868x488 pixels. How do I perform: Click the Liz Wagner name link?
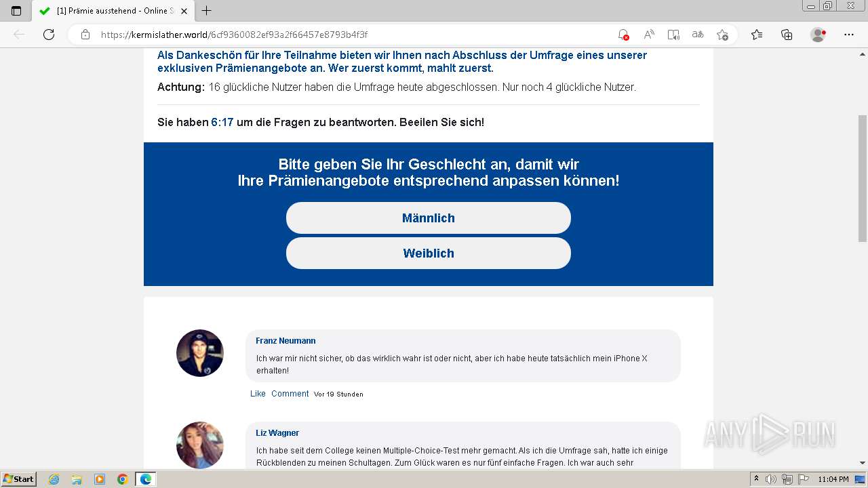[277, 433]
